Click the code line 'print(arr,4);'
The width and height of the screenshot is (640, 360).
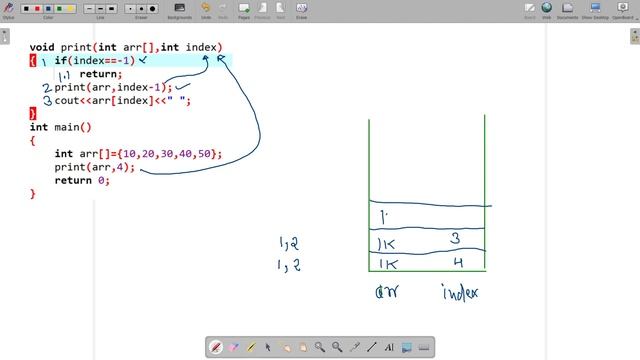95,167
